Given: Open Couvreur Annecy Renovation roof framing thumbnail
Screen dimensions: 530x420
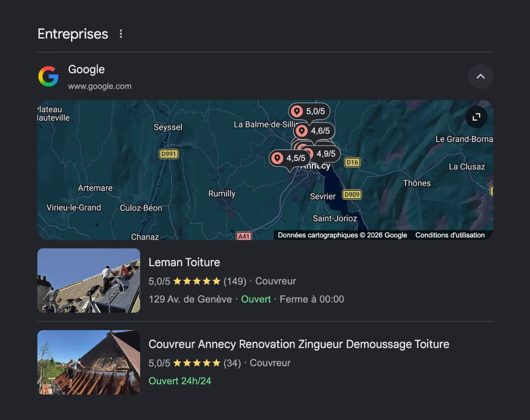Looking at the screenshot, I should coord(89,362).
